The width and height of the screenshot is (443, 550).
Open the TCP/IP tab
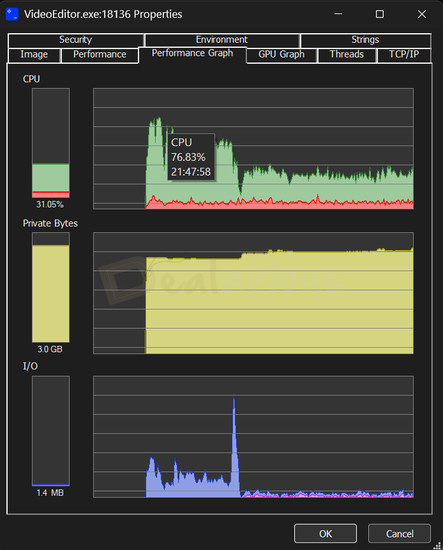[404, 55]
